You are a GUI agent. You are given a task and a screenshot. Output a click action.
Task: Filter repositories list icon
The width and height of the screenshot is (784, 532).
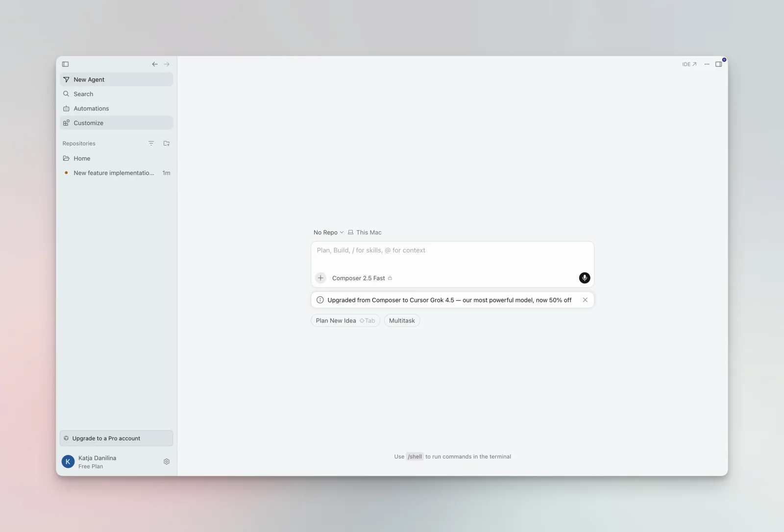coord(151,144)
